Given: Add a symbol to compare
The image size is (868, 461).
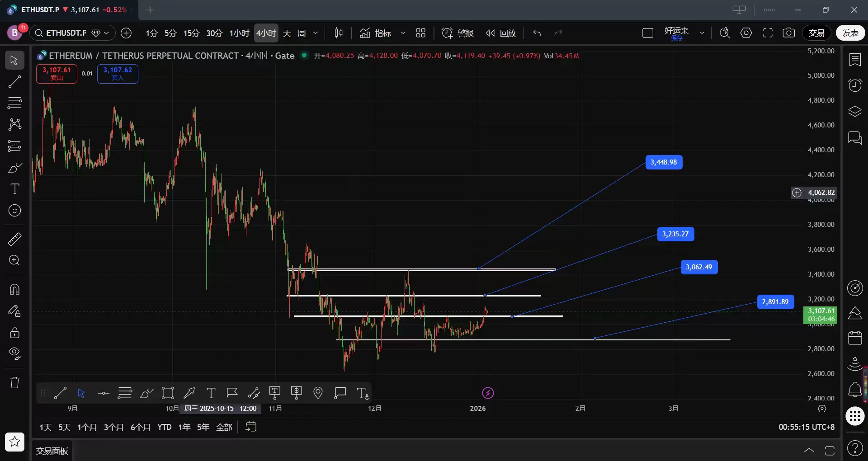Looking at the screenshot, I should click(126, 33).
